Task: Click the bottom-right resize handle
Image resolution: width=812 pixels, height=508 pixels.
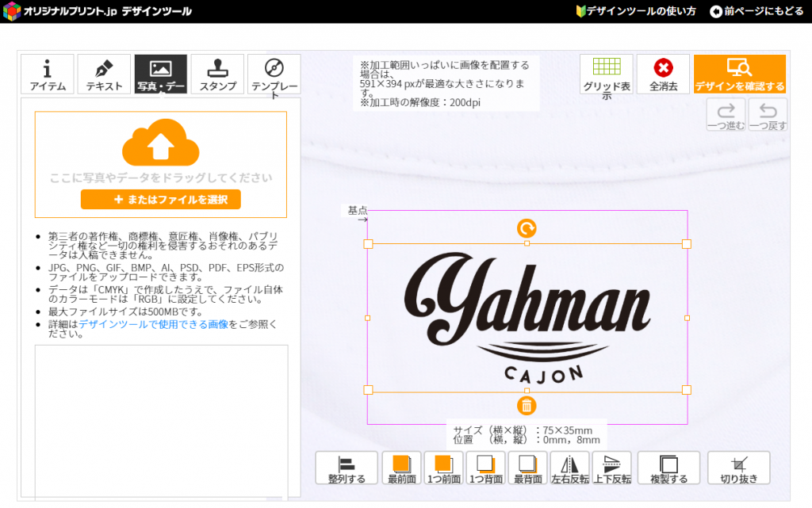Action: pyautogui.click(x=687, y=390)
